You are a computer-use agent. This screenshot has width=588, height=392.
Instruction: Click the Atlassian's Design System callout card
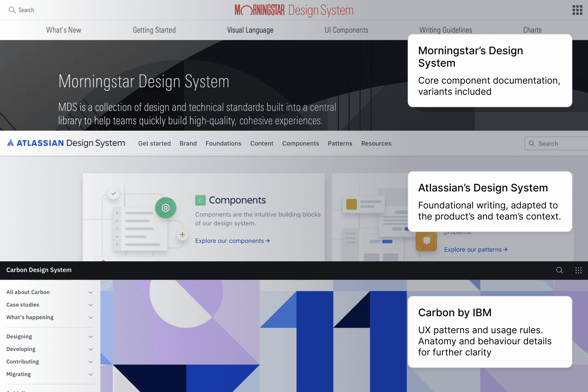[490, 202]
